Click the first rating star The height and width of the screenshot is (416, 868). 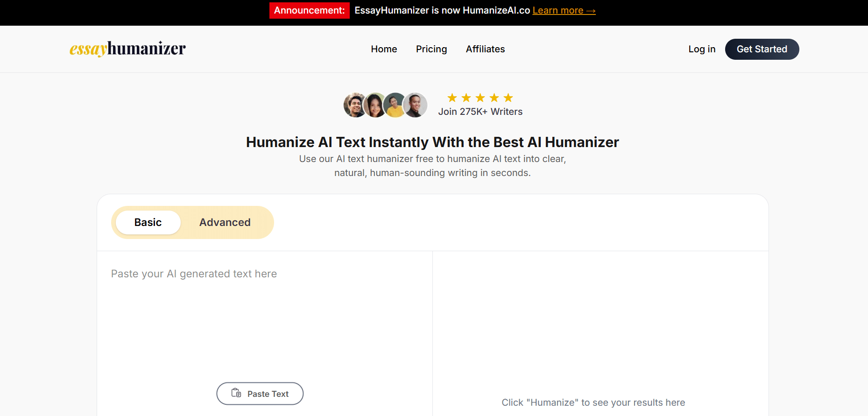452,98
